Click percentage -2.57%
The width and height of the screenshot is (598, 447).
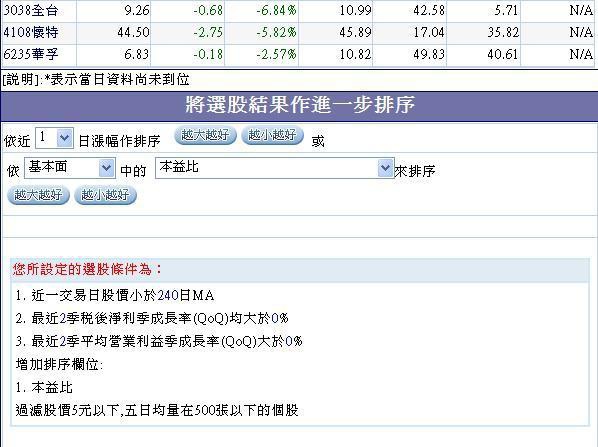[x=276, y=55]
